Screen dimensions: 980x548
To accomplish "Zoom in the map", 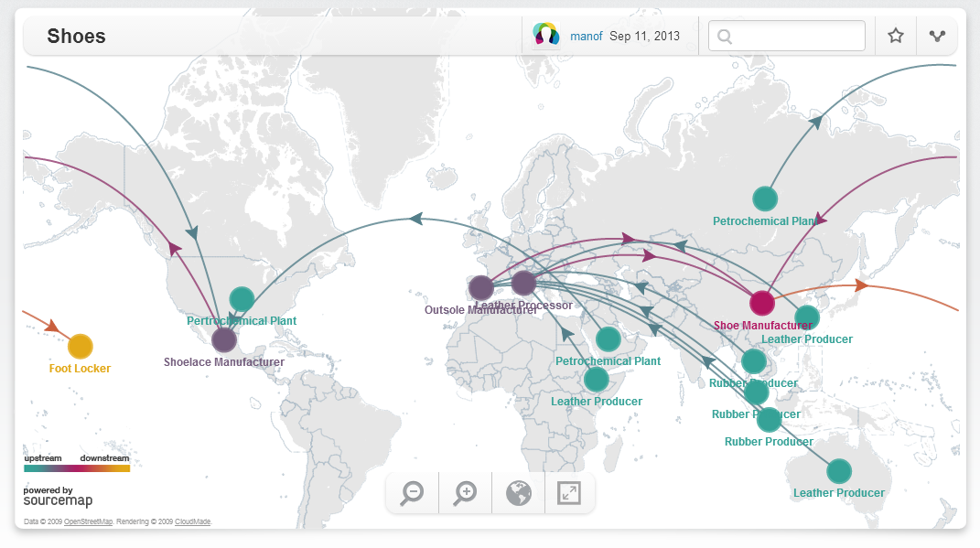I will [466, 493].
